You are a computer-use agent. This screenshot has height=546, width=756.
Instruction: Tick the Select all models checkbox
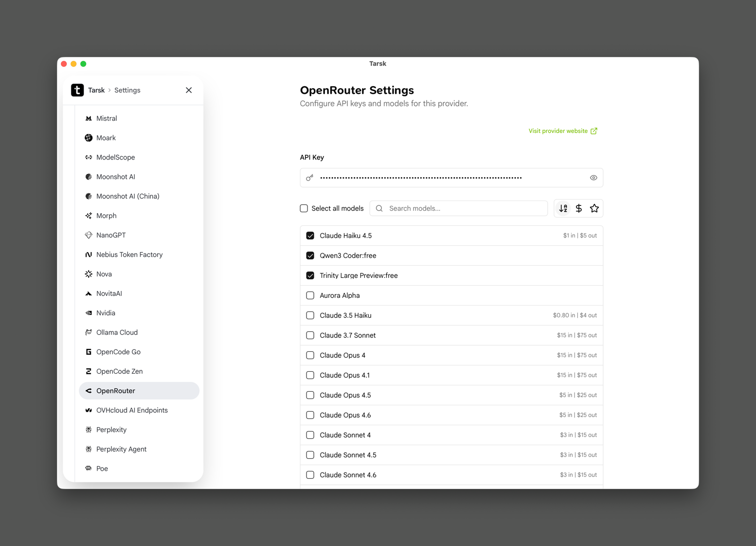304,208
